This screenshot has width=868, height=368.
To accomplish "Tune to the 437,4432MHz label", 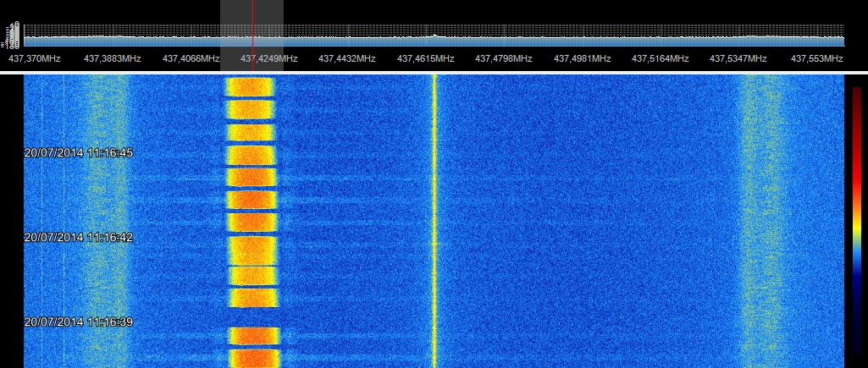I will pos(347,59).
